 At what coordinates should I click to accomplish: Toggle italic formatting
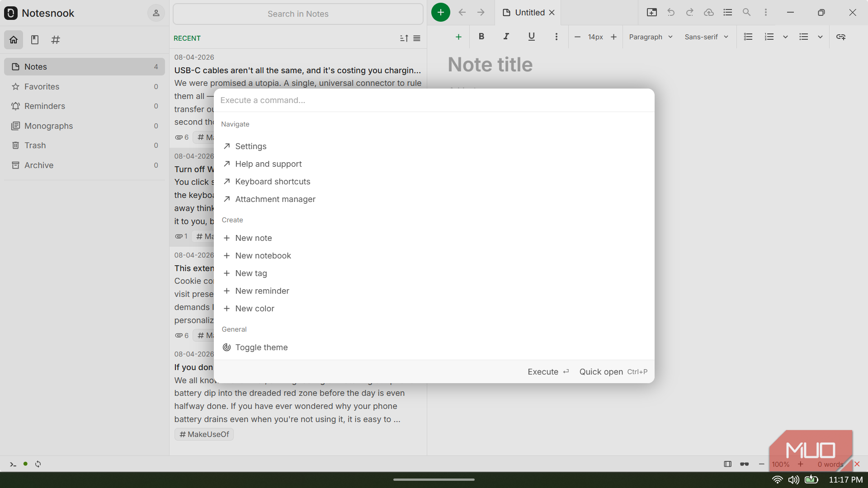coord(506,37)
